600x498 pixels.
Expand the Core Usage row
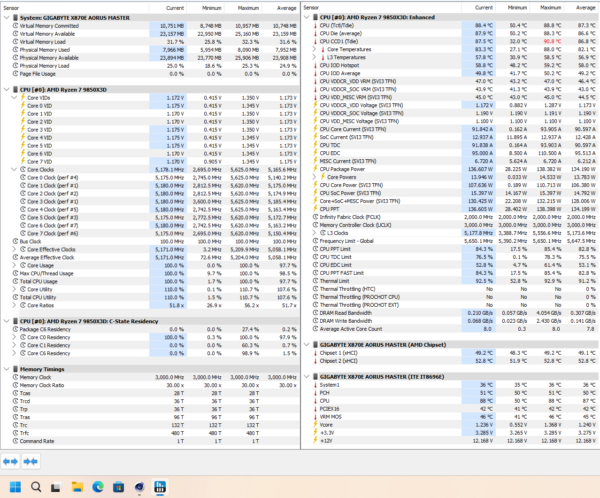point(14,265)
